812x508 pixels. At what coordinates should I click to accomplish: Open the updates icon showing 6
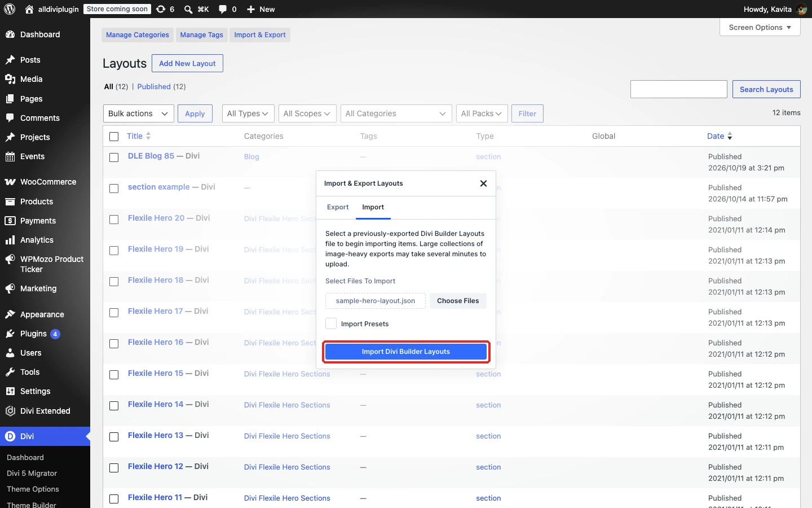pyautogui.click(x=165, y=9)
